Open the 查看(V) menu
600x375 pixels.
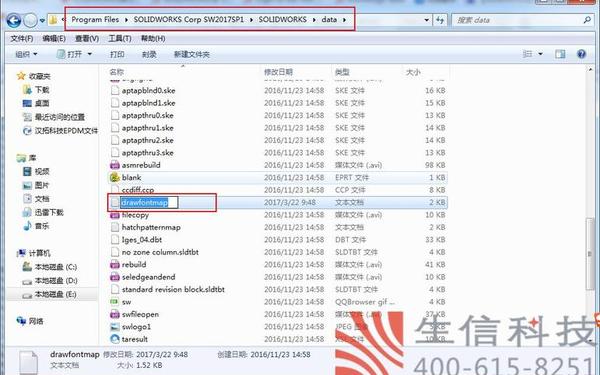(x=87, y=39)
